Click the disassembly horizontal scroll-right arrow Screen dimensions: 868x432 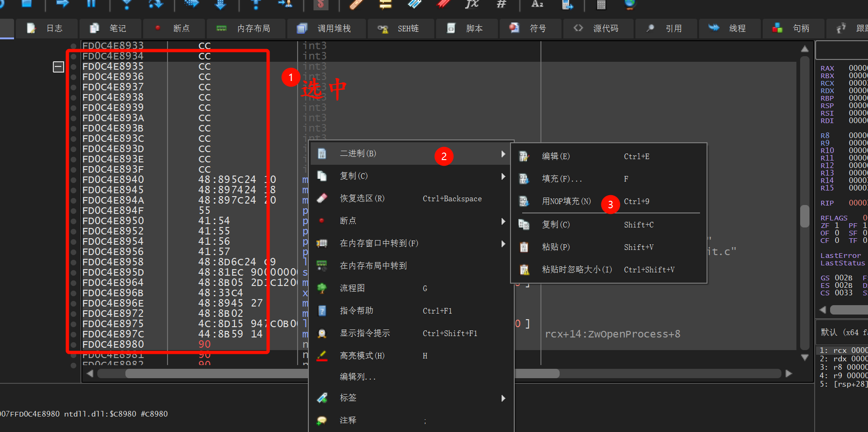pos(789,373)
